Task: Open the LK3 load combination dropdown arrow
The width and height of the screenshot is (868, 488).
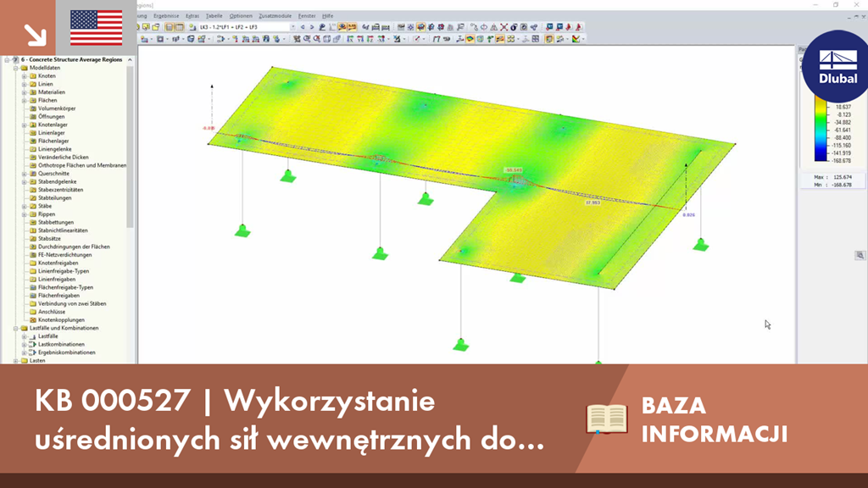Action: [292, 27]
